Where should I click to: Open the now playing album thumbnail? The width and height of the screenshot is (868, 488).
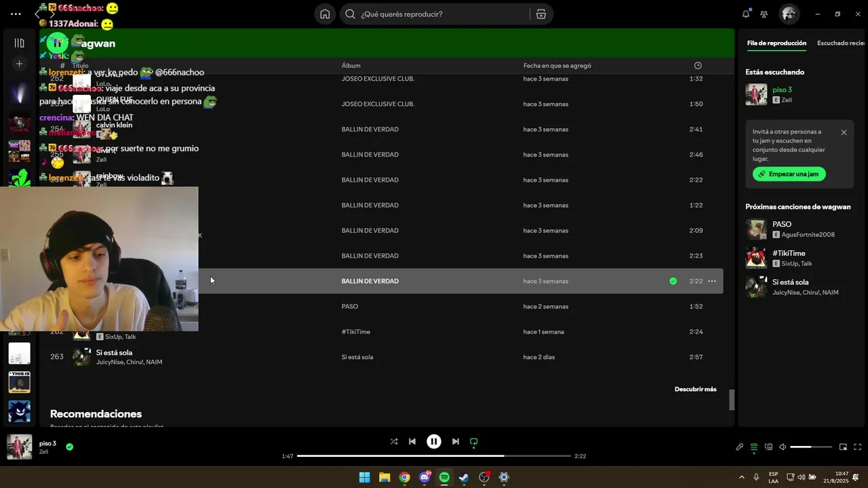tap(19, 447)
